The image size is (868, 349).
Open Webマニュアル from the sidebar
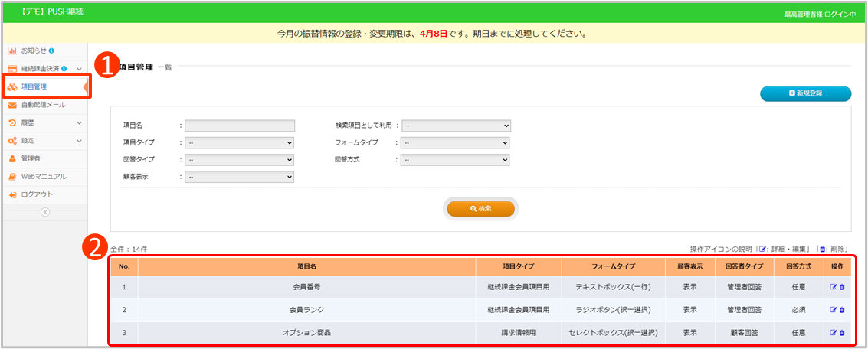pyautogui.click(x=43, y=177)
